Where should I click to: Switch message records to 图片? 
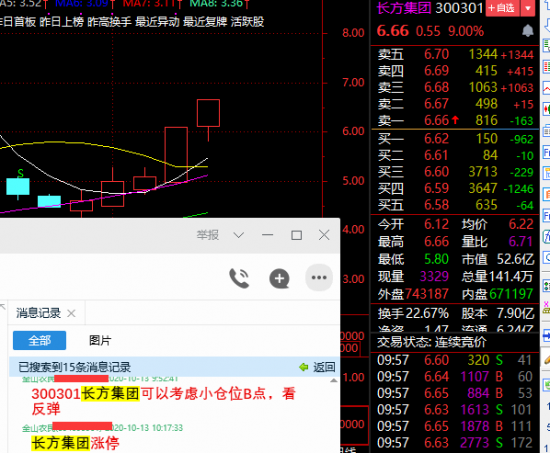pos(100,340)
